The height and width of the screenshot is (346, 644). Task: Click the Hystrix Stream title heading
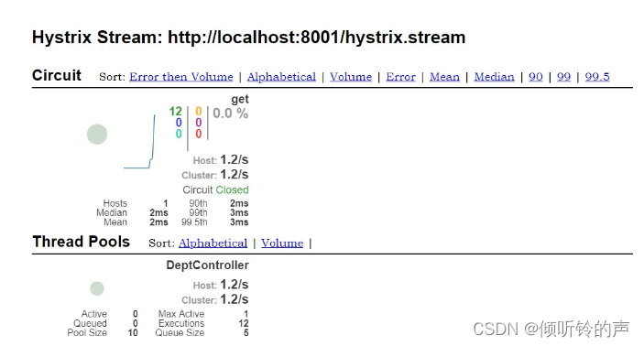click(249, 38)
